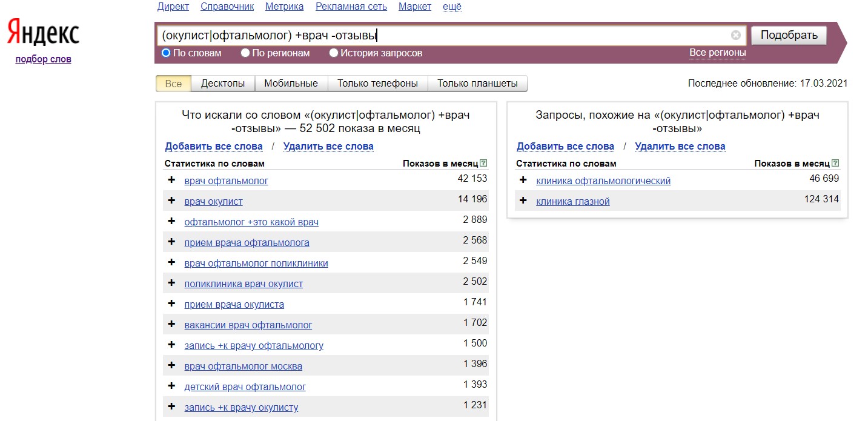This screenshot has height=421, width=868.
Task: Click the '124 314' impressions value
Action: pyautogui.click(x=821, y=199)
